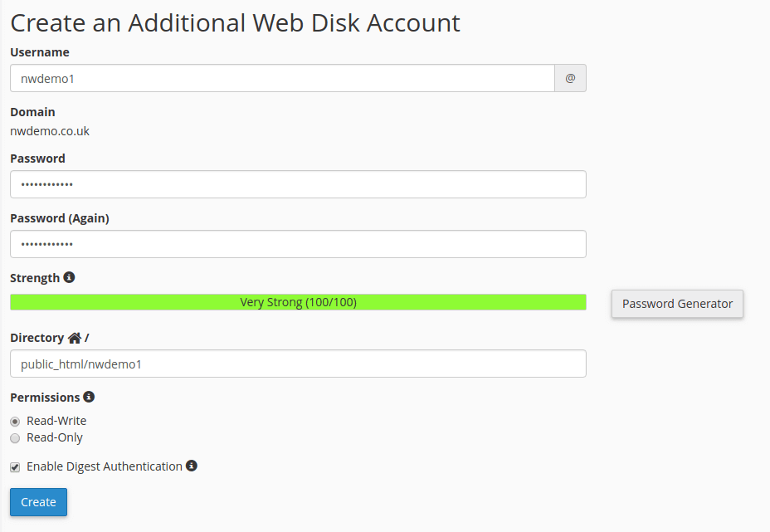Click the Password (Again) label text
The image size is (770, 532).
(x=60, y=218)
